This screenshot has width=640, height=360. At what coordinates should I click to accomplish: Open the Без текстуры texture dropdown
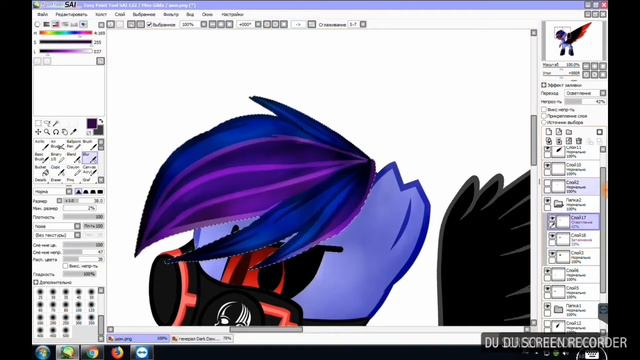[x=77, y=235]
